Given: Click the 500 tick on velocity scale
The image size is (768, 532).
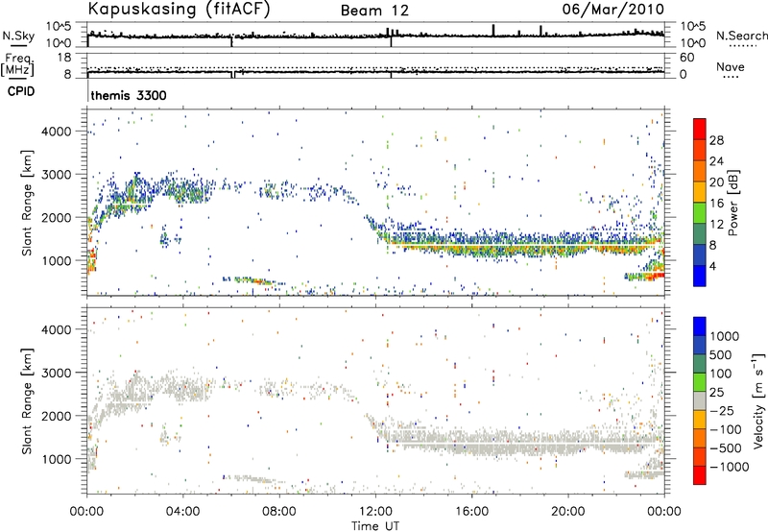Looking at the screenshot, I should (721, 354).
